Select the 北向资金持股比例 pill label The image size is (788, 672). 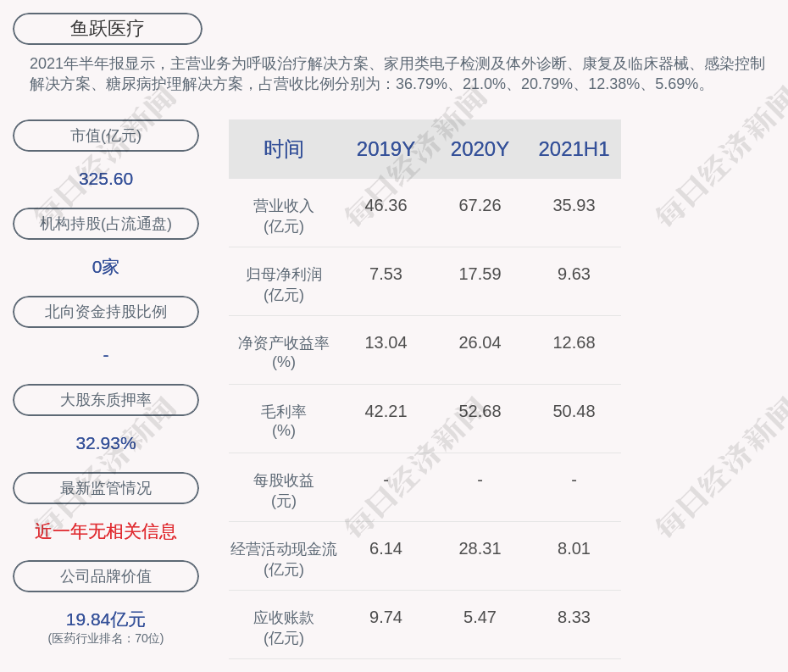tap(106, 312)
